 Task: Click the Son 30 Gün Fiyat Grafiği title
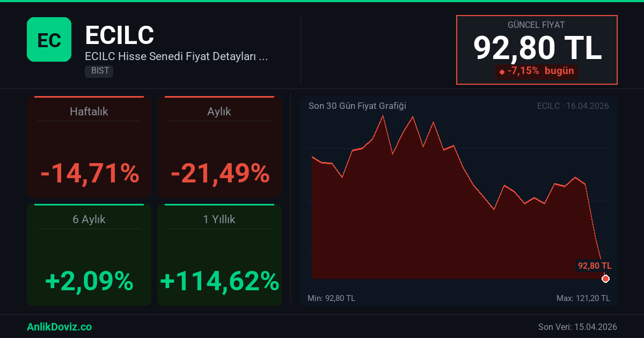[357, 106]
